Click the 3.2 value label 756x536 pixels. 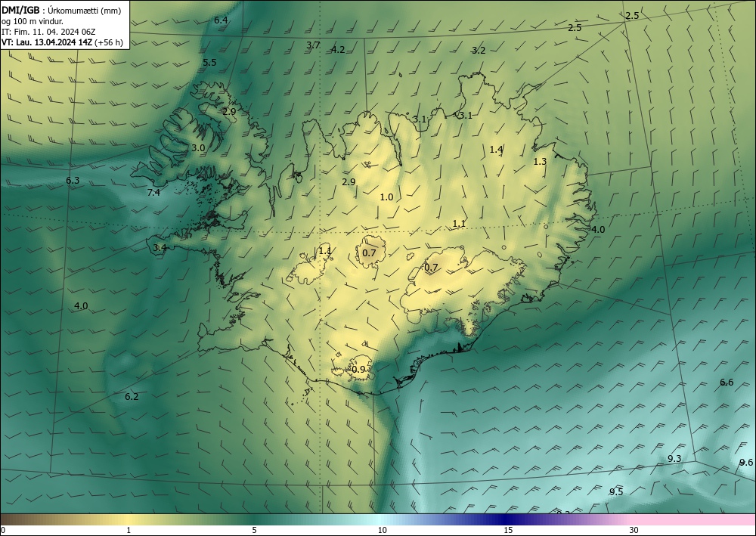(x=479, y=50)
